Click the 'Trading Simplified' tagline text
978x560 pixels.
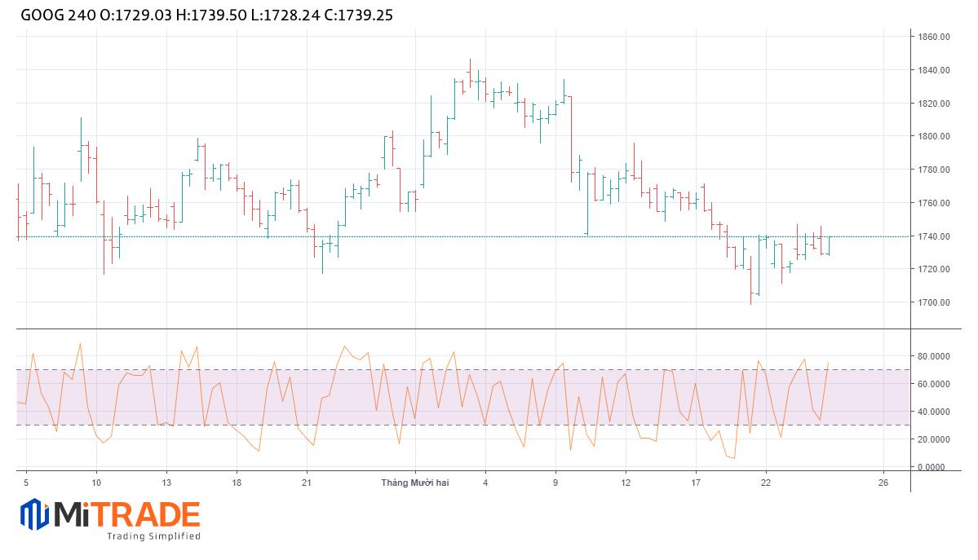pos(153,536)
